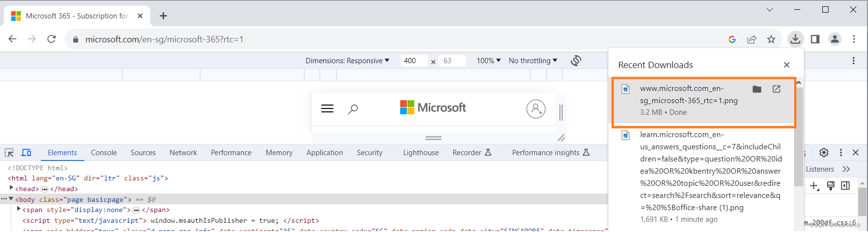The height and width of the screenshot is (232, 868).
Task: Switch to the Performance insights tab
Action: pos(551,153)
